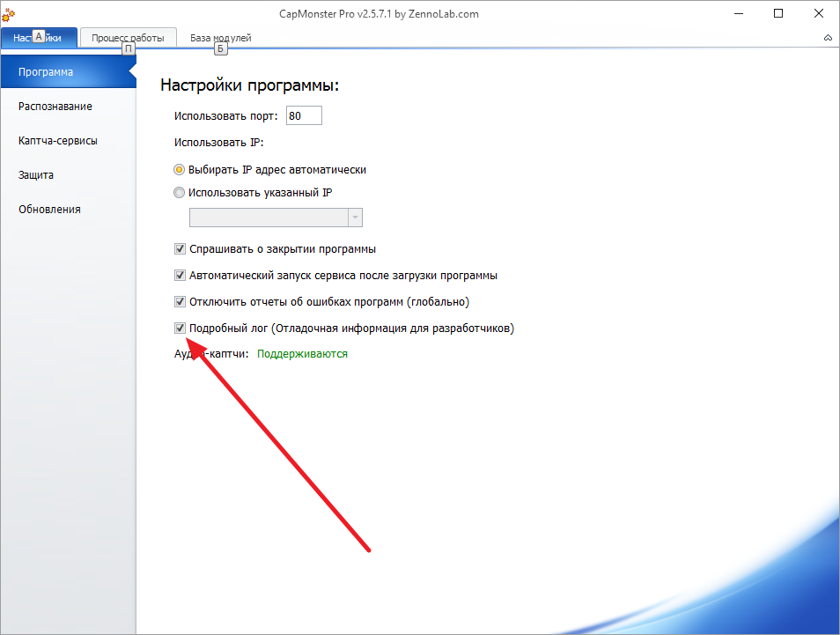Switch to the Настройки tab
This screenshot has width=840, height=635.
click(39, 38)
